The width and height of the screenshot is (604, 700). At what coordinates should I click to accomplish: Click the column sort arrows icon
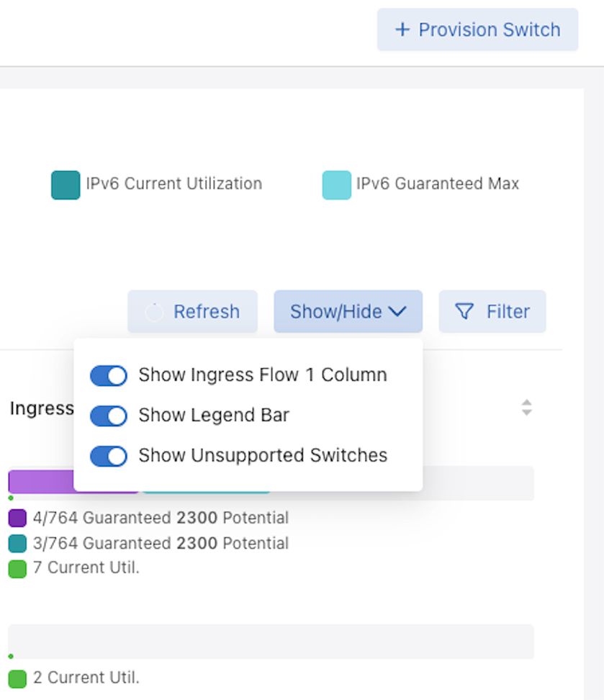tap(527, 408)
